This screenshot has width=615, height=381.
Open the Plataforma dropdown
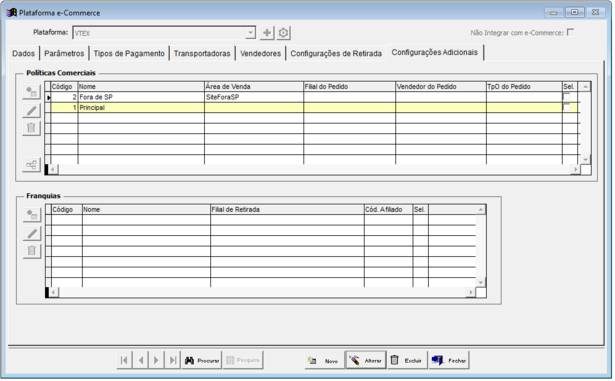[x=250, y=33]
